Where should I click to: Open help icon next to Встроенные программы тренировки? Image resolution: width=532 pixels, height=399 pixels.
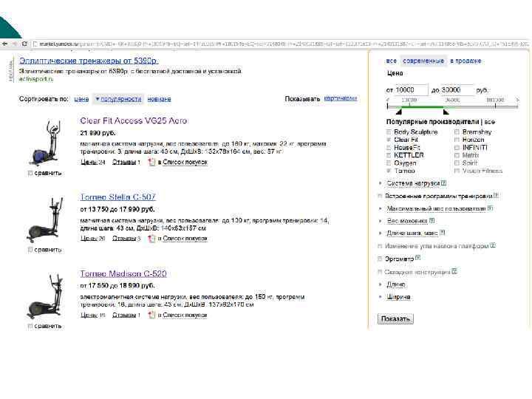[496, 195]
